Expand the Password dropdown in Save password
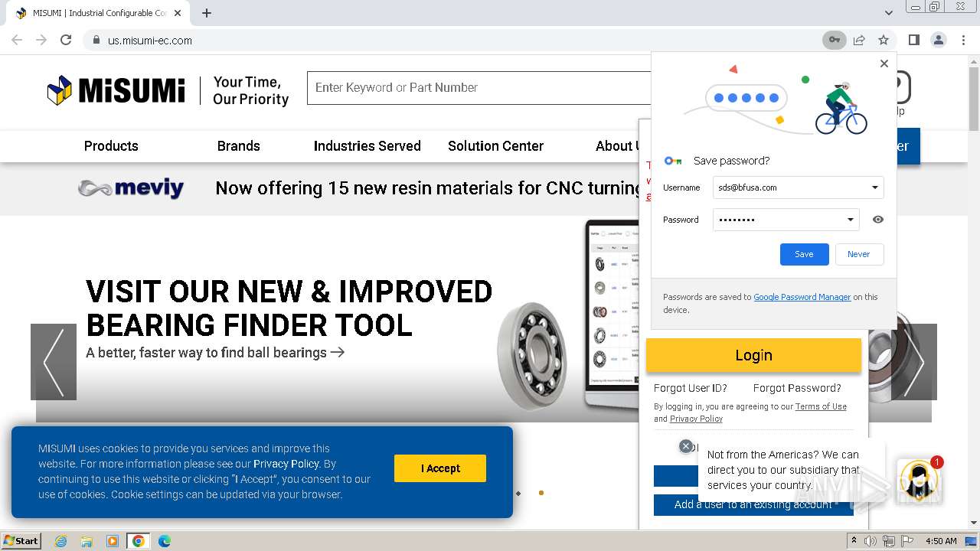980x551 pixels. [x=850, y=220]
